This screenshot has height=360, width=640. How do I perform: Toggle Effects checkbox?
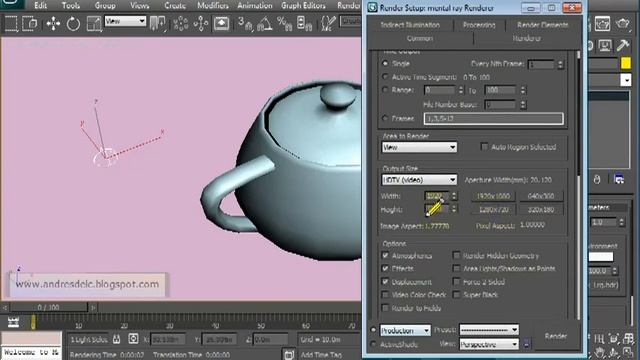385,269
